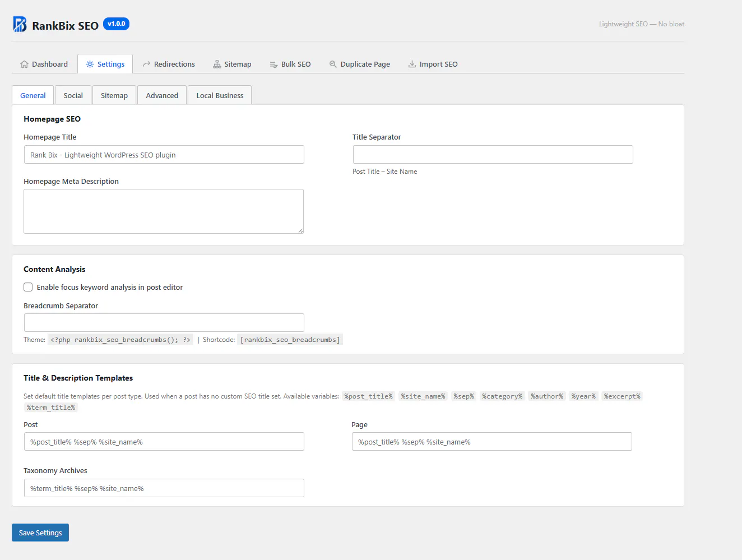
Task: Enable focus keyword analysis checkbox
Action: click(x=28, y=287)
